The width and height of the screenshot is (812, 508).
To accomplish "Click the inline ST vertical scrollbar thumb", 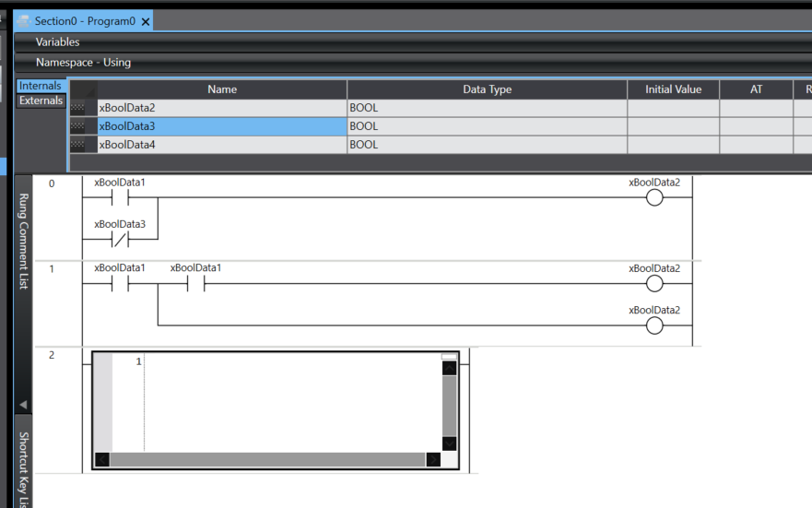I will tap(449, 406).
